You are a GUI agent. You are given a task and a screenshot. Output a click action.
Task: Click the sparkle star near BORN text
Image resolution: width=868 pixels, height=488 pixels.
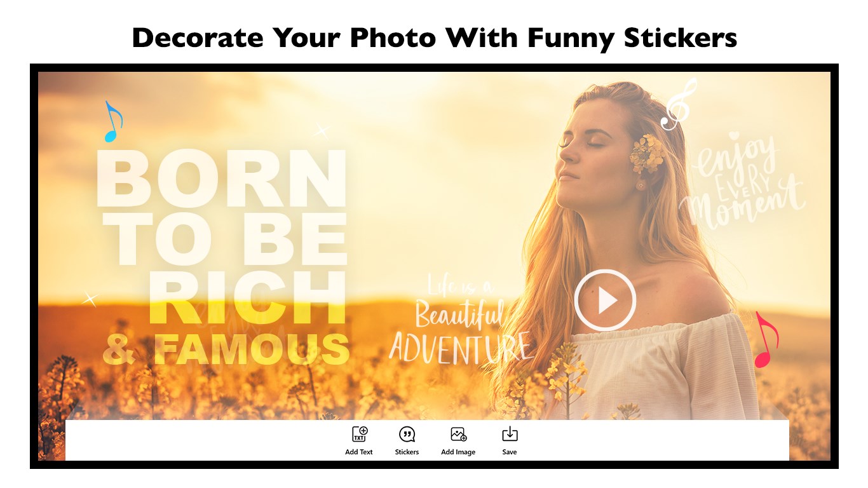(x=322, y=131)
